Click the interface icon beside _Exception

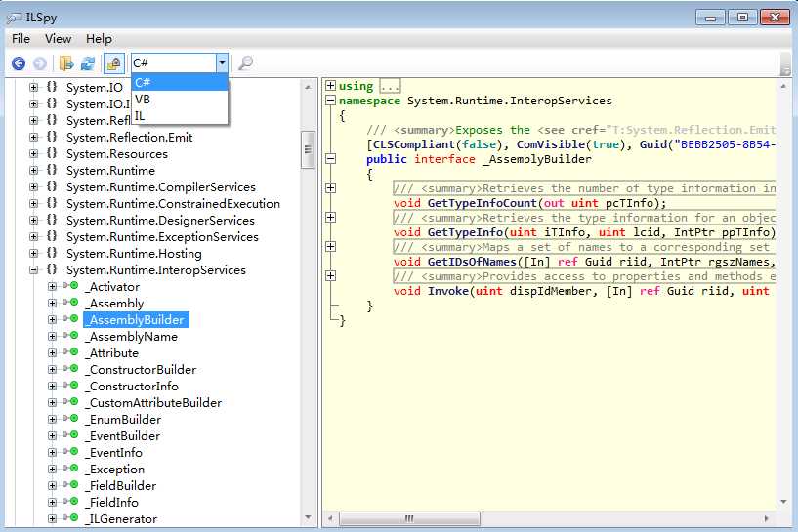coord(70,469)
